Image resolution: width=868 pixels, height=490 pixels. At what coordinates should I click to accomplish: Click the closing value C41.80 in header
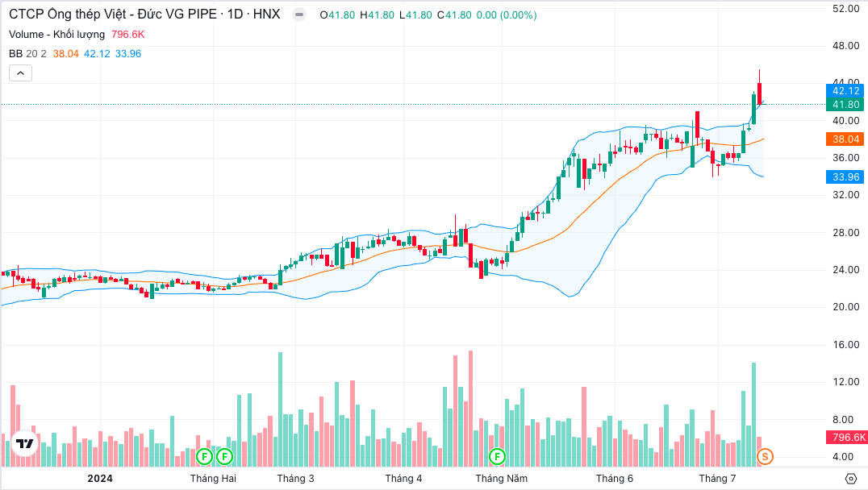(x=454, y=15)
